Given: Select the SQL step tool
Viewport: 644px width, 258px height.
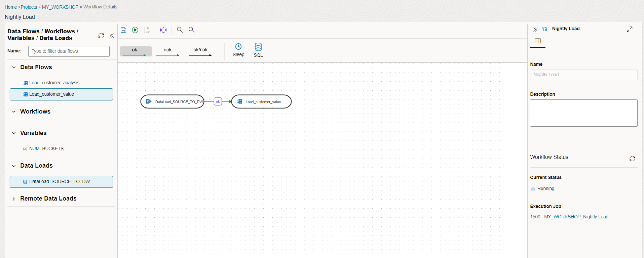Looking at the screenshot, I should (258, 50).
